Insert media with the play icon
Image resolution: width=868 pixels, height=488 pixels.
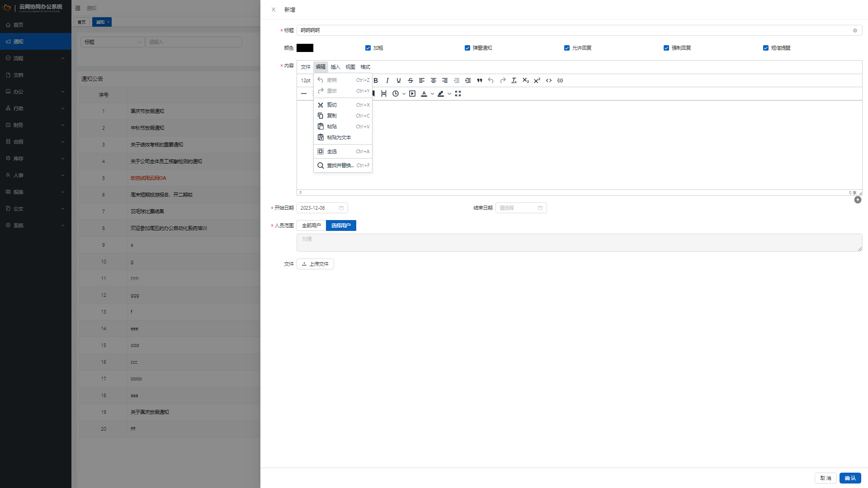click(x=412, y=94)
